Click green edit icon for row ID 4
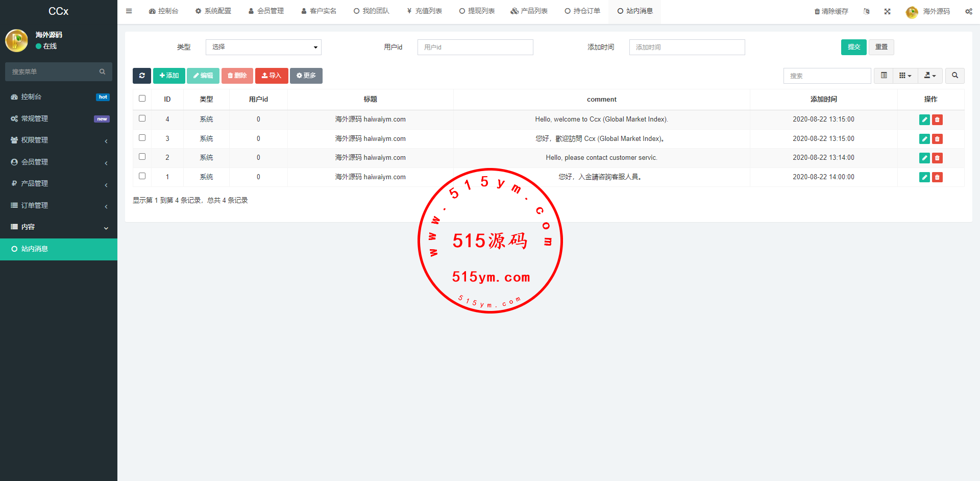The height and width of the screenshot is (481, 980). point(924,119)
